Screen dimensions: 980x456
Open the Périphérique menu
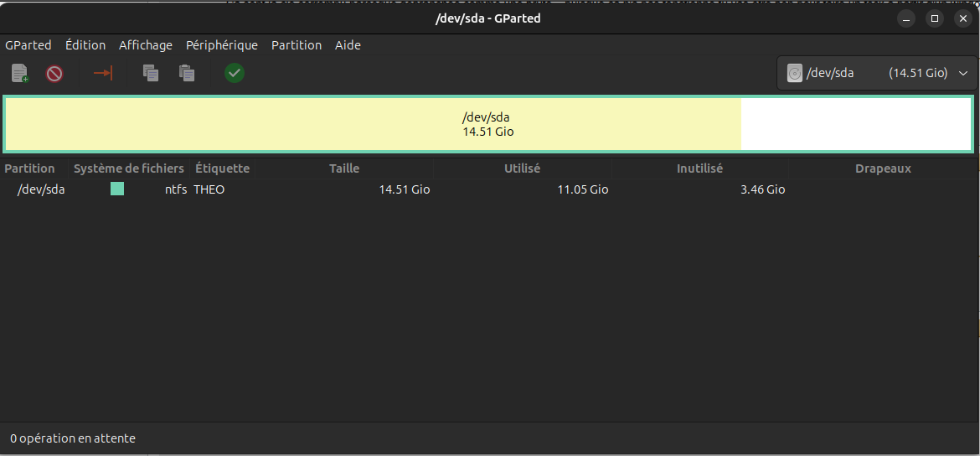[222, 45]
